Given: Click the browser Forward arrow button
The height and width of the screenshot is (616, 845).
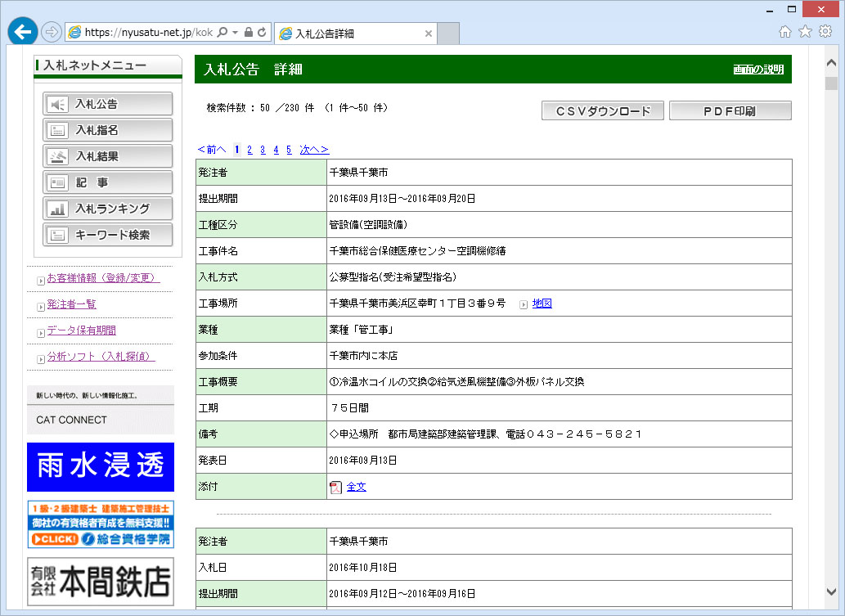Looking at the screenshot, I should [x=51, y=32].
